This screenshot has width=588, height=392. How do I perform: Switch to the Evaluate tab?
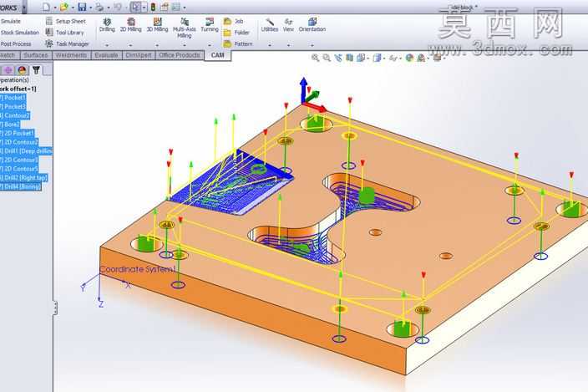point(106,55)
